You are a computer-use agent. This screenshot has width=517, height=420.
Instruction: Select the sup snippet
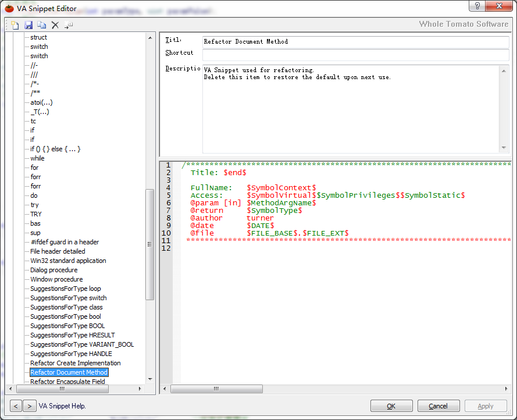click(x=35, y=233)
